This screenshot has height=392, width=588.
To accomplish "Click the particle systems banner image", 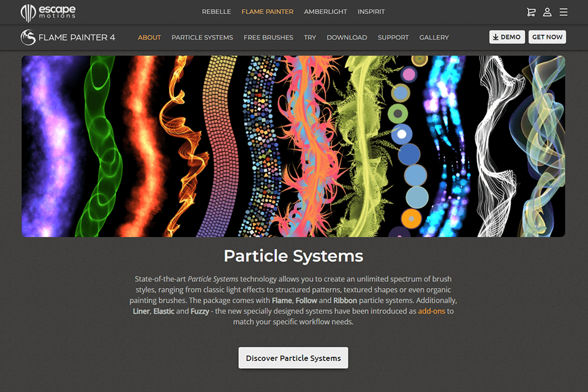I will (293, 146).
